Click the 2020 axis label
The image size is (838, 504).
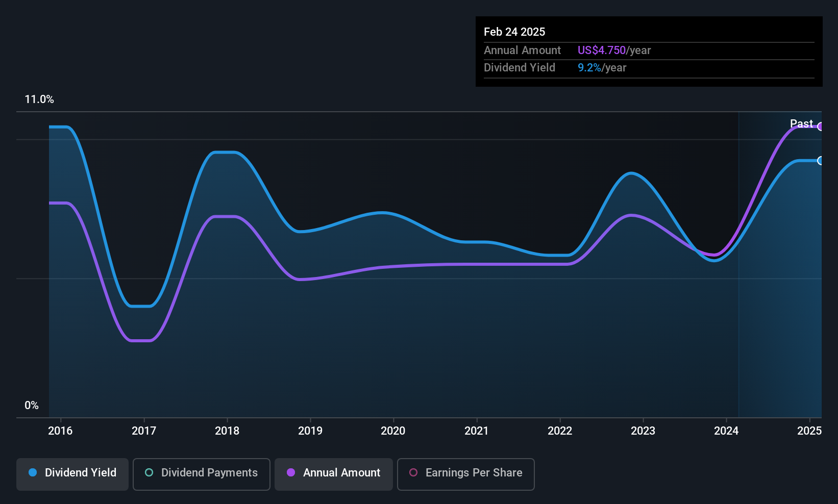click(x=393, y=431)
